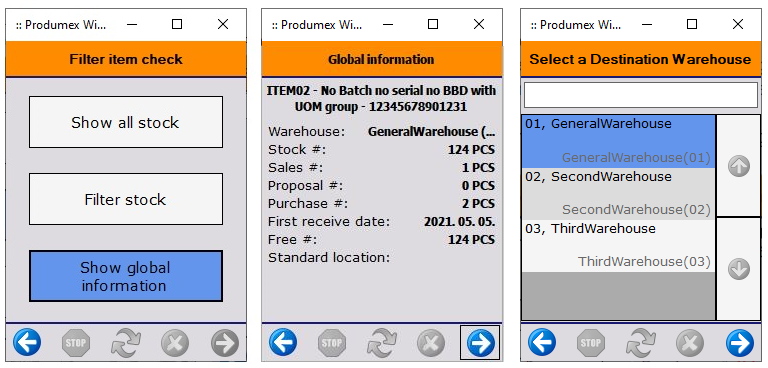Click the Proposal # value 0 PCS
768x368 pixels.
pos(478,186)
